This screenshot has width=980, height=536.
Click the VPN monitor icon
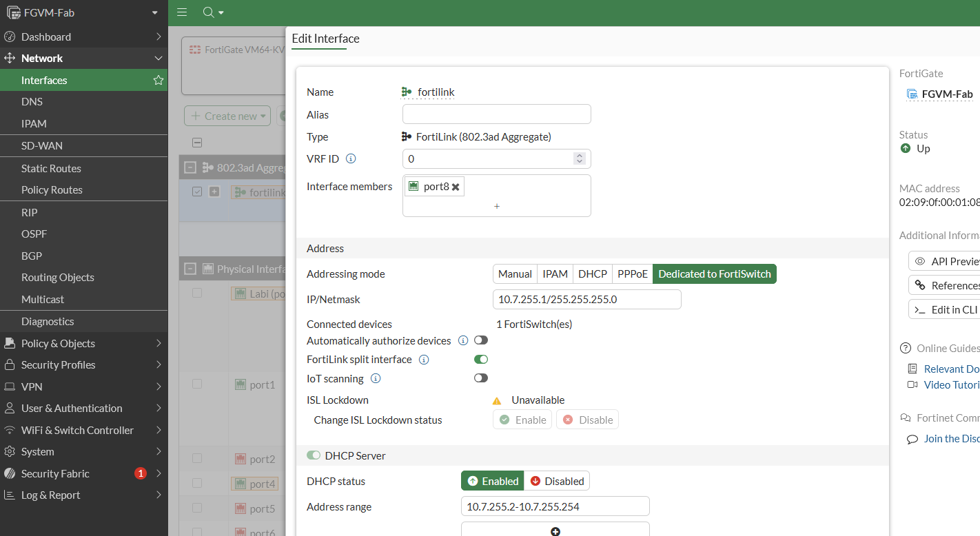(10, 386)
